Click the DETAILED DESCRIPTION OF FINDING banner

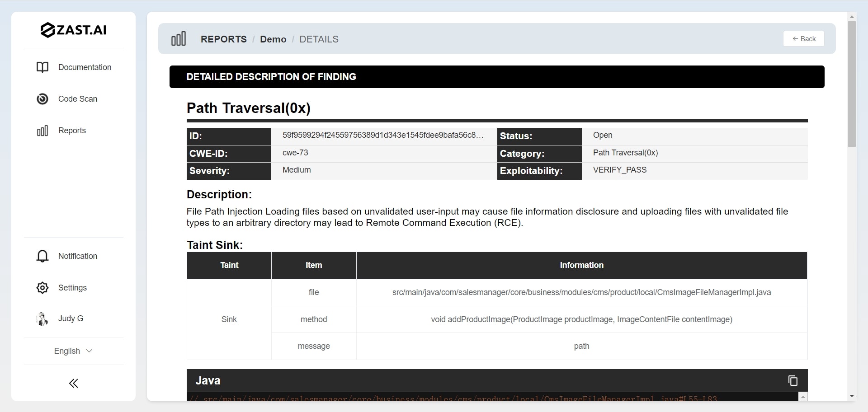tap(497, 77)
